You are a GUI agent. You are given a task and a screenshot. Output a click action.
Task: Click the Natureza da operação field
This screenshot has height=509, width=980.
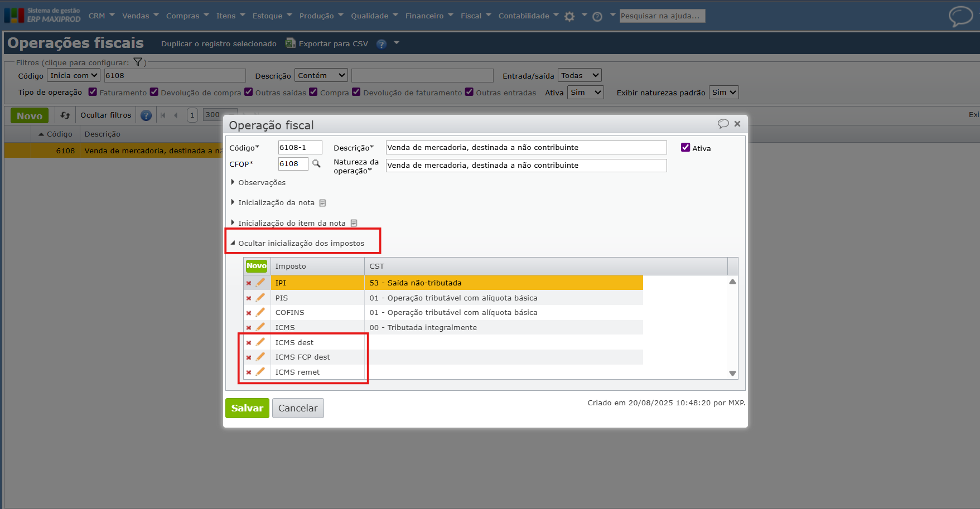coord(526,165)
